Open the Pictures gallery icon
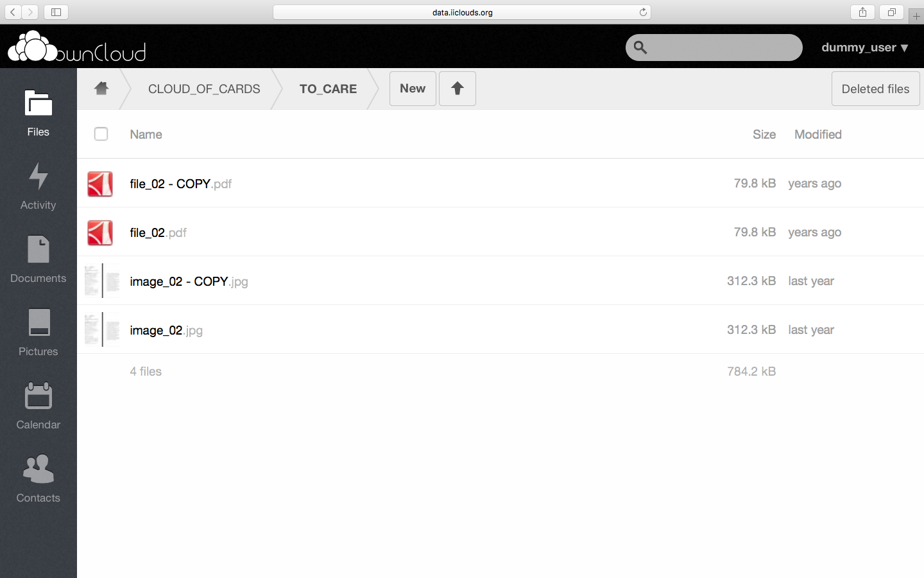The image size is (924, 578). coord(38,332)
